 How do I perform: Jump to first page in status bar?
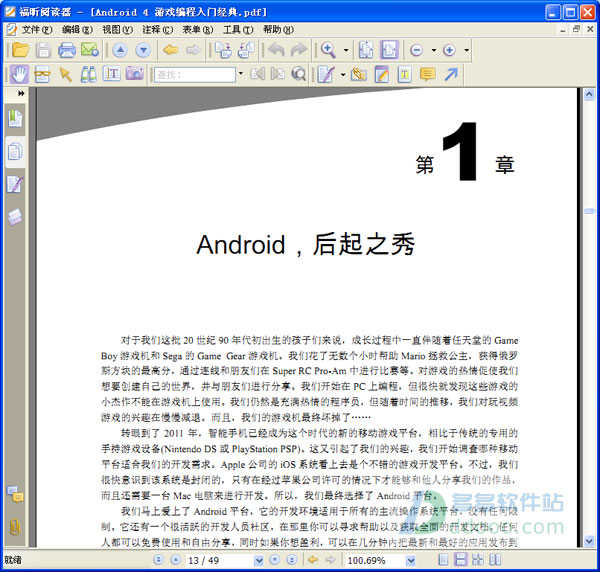(158, 560)
